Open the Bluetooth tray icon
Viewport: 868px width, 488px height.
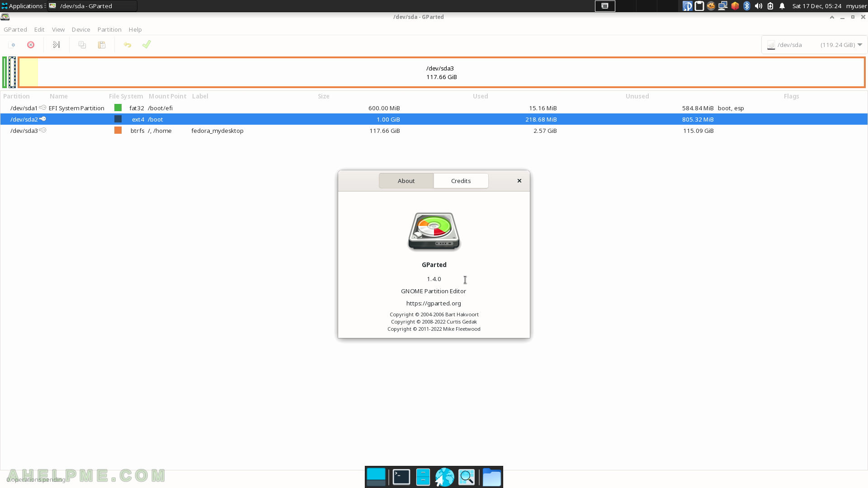coord(747,6)
